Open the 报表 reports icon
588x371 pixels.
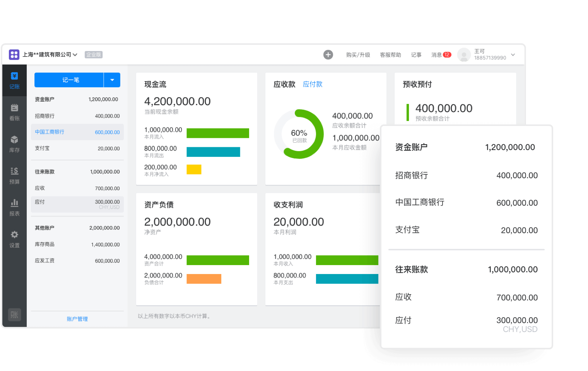[x=14, y=207]
